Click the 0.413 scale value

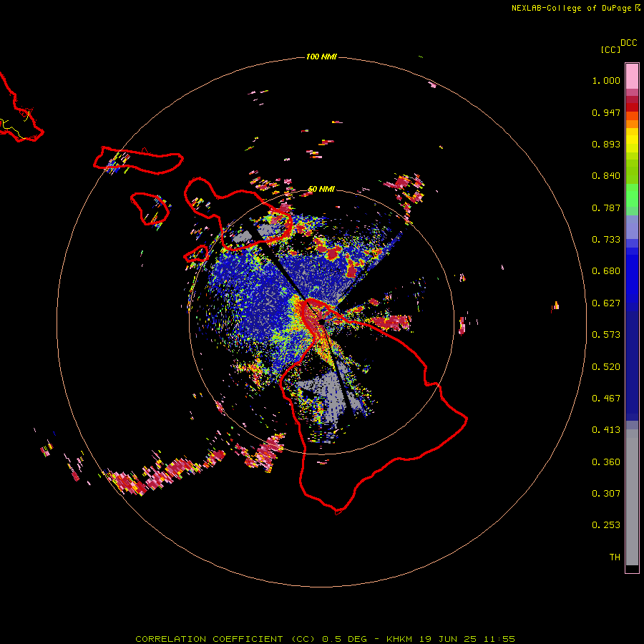pos(606,430)
